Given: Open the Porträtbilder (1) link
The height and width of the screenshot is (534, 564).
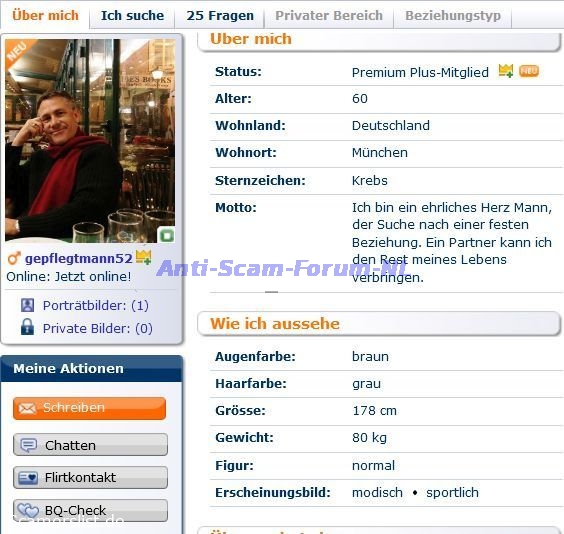Looking at the screenshot, I should pyautogui.click(x=96, y=305).
